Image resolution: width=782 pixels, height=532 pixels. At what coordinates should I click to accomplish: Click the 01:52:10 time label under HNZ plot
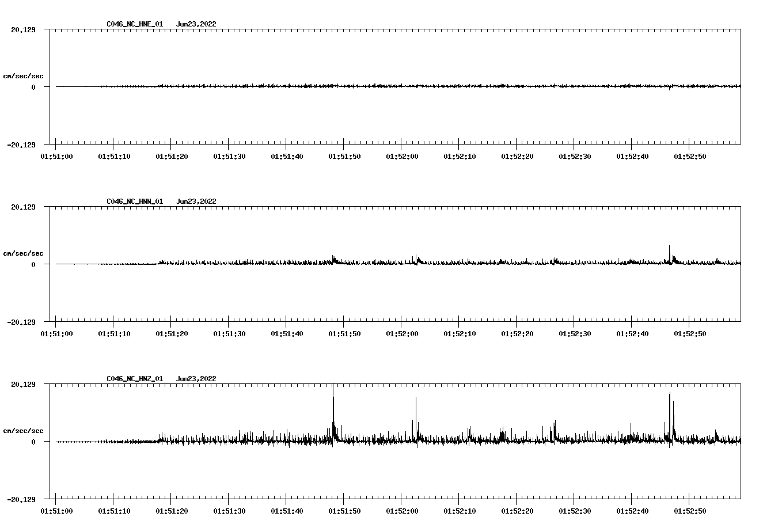(460, 511)
